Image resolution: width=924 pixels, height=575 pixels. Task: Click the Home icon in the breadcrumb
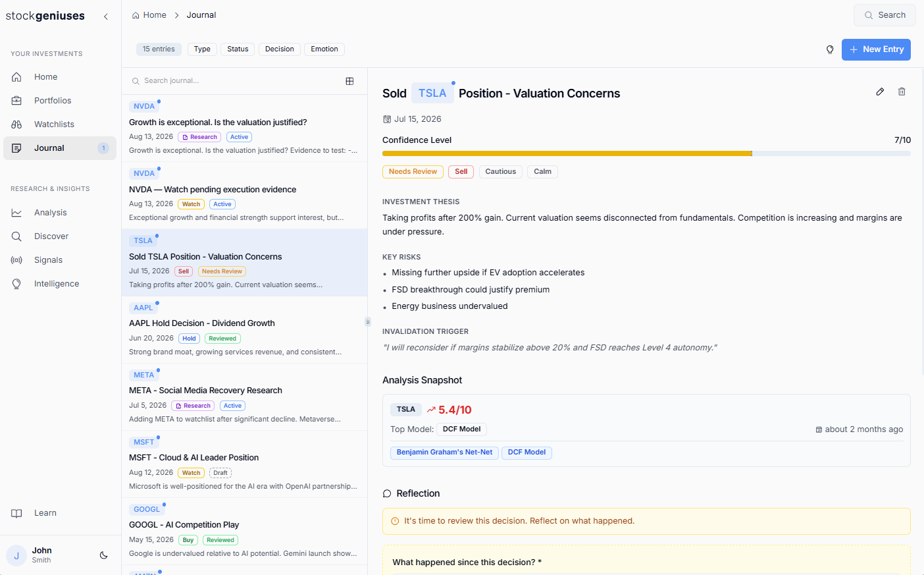pos(136,15)
